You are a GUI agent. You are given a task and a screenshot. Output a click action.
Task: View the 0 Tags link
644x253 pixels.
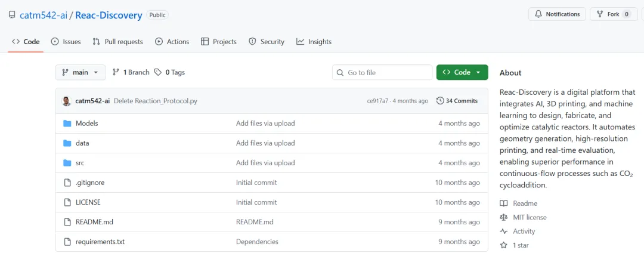point(169,72)
